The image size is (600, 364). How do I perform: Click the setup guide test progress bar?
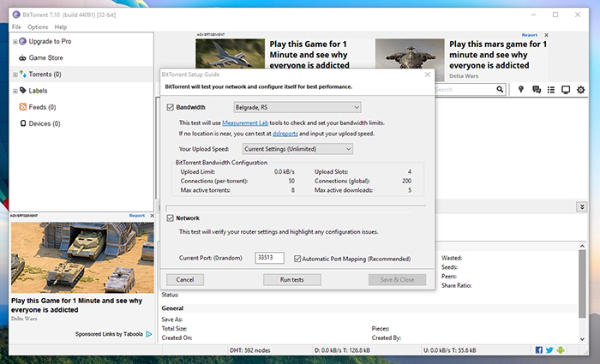click(x=297, y=208)
